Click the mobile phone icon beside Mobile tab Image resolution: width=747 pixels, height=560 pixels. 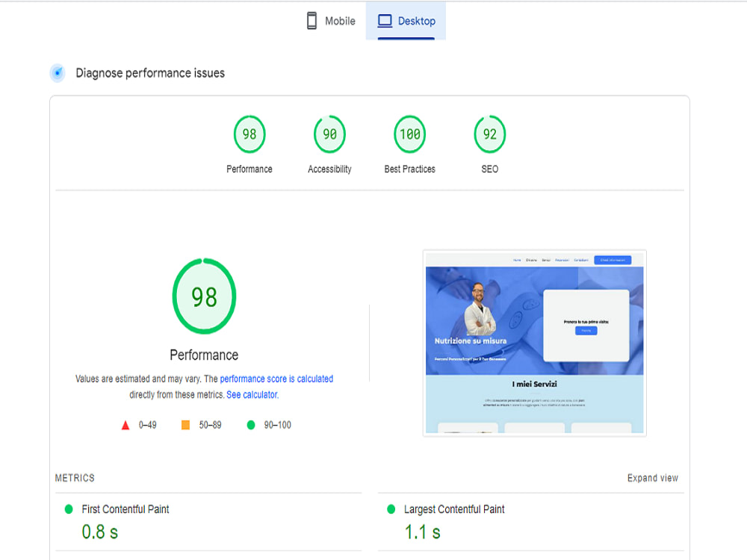[312, 20]
